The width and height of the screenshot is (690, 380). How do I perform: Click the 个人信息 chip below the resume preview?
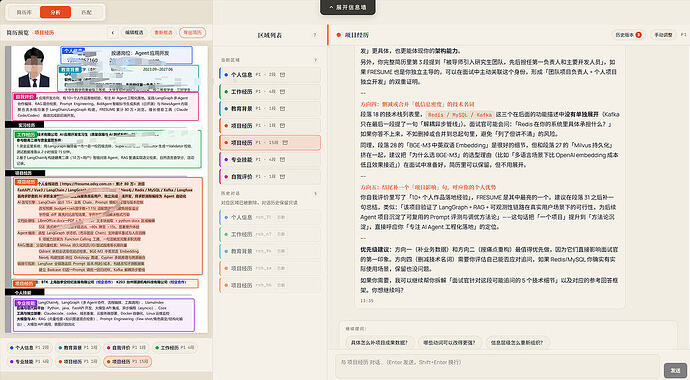pos(29,347)
